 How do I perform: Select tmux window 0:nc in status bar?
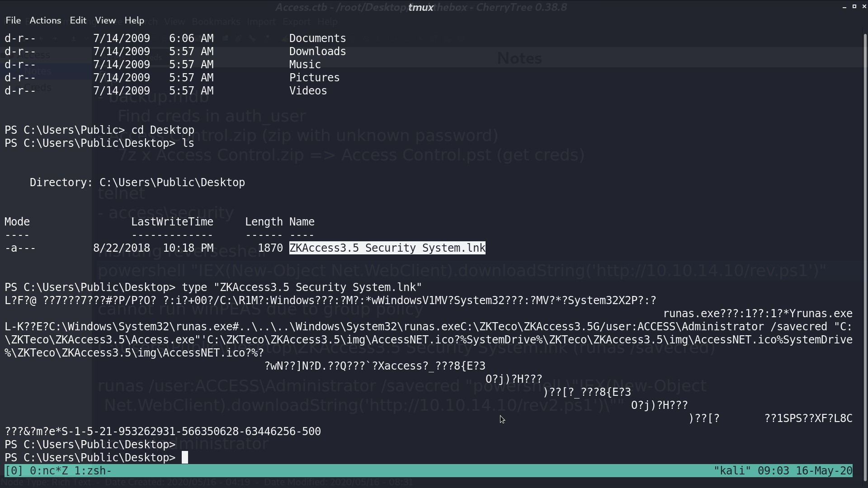tap(48, 471)
